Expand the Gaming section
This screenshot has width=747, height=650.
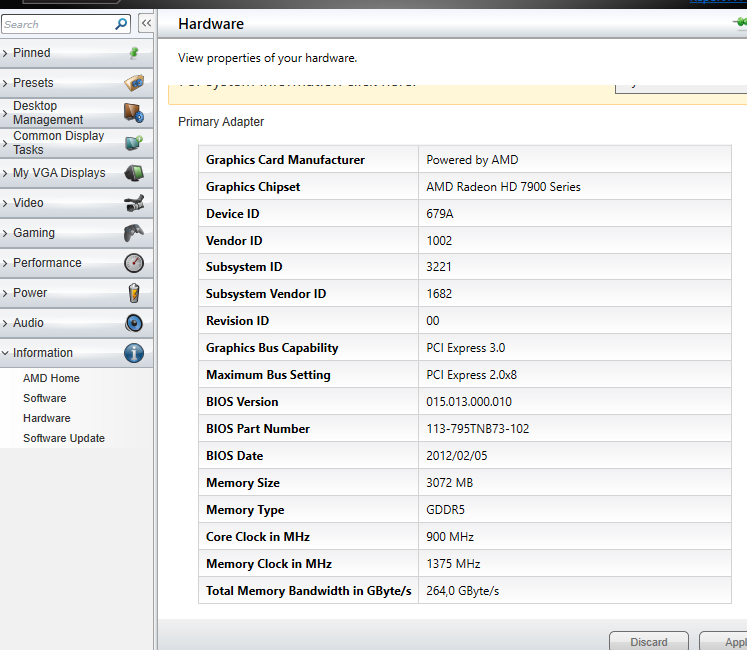pyautogui.click(x=5, y=233)
